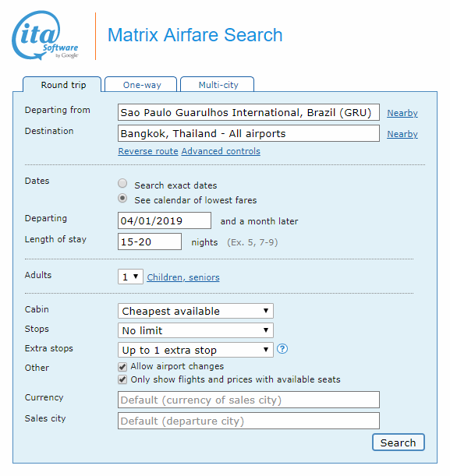
Task: Click the Destination input field
Action: (x=249, y=133)
